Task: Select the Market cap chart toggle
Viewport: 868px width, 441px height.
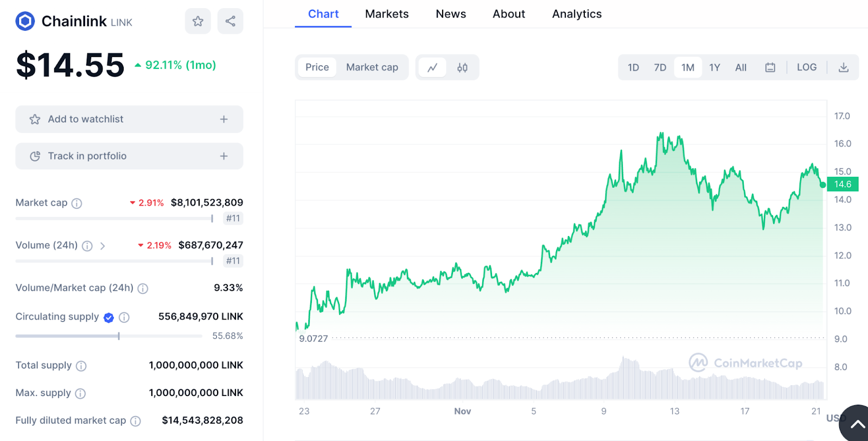Action: tap(372, 67)
